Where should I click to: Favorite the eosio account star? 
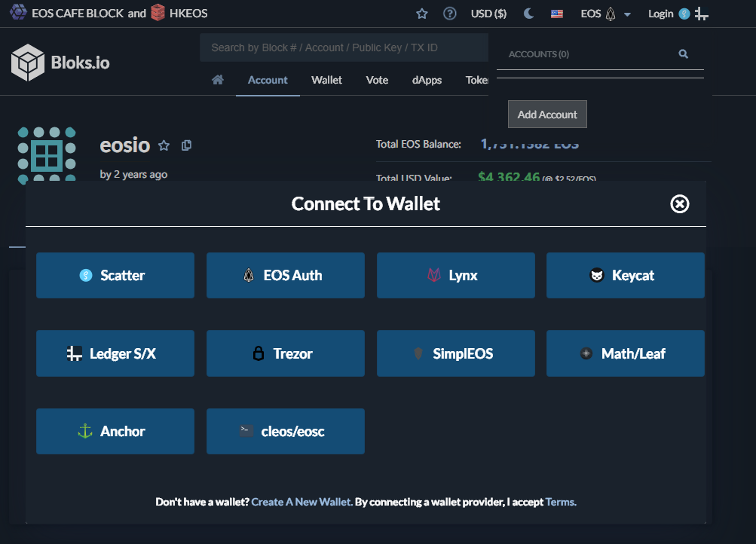pos(164,145)
